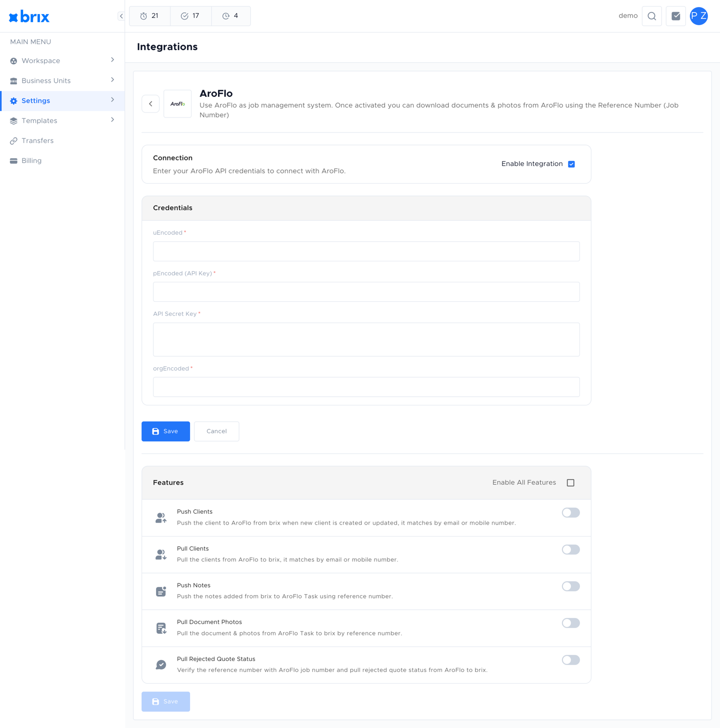Expand the Settings chevron
This screenshot has height=728, width=720.
point(112,100)
